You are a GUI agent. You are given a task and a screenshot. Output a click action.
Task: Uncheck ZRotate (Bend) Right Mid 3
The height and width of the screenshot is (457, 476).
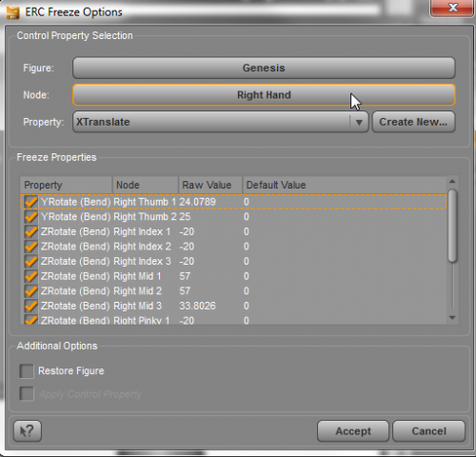[31, 306]
